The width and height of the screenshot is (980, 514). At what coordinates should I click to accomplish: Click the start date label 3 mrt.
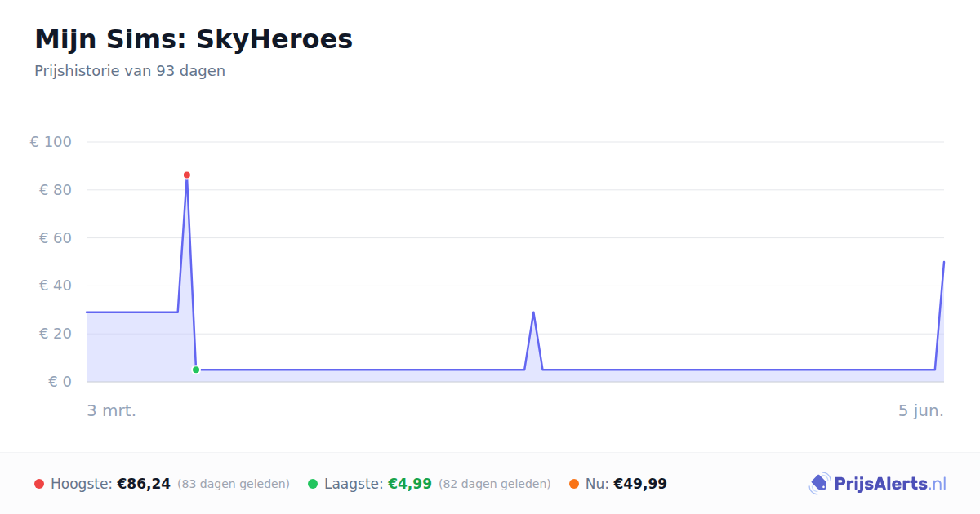[x=112, y=410]
